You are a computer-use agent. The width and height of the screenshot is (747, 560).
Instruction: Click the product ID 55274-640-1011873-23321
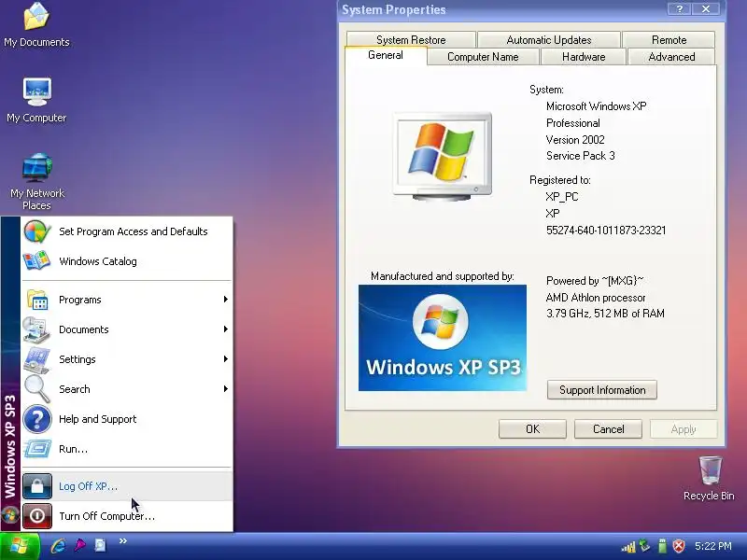[x=606, y=231]
